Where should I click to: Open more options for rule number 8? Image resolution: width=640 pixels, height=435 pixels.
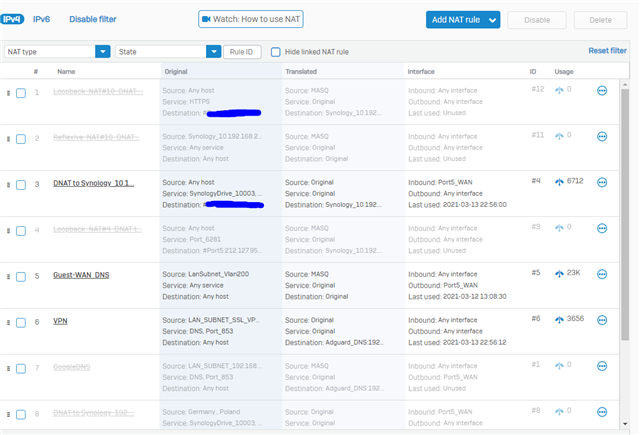pos(602,412)
